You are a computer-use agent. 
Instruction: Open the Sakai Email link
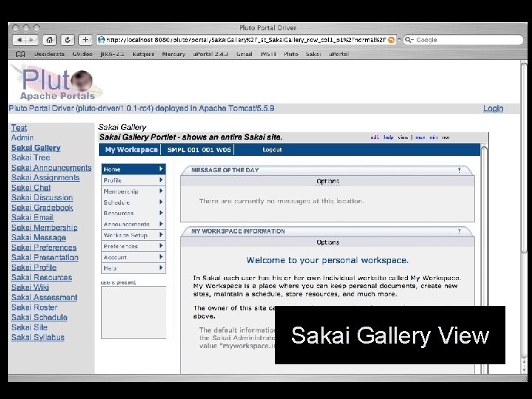(x=33, y=217)
